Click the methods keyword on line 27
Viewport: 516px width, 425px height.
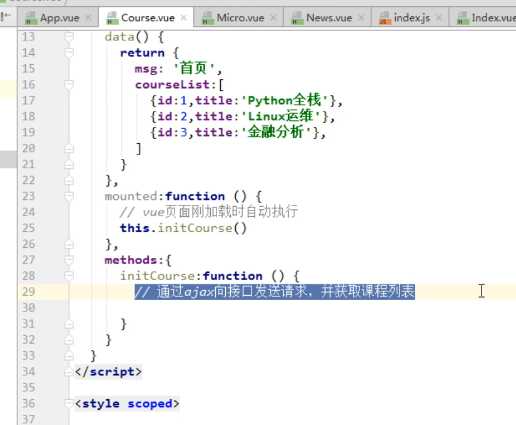point(130,260)
